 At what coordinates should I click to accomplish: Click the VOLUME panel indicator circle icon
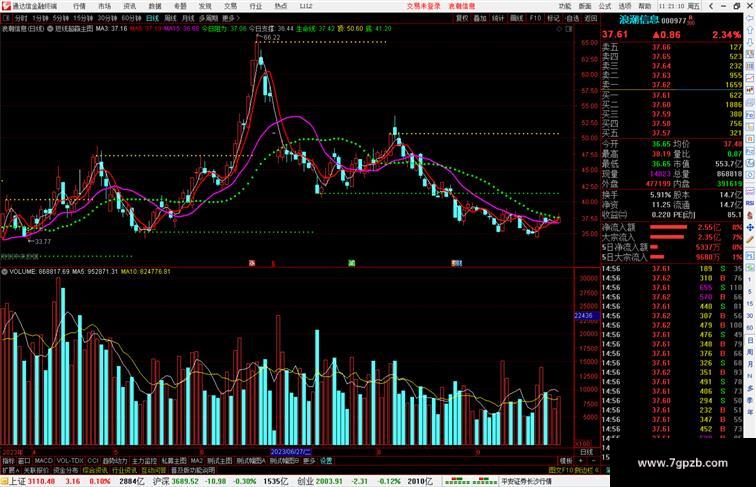click(4, 272)
